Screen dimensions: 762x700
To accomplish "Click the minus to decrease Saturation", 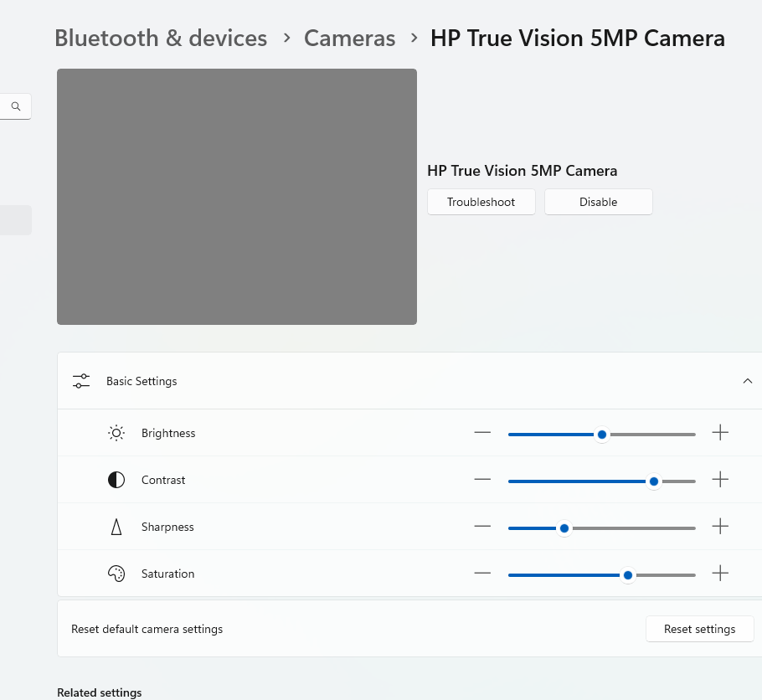I will pyautogui.click(x=482, y=573).
